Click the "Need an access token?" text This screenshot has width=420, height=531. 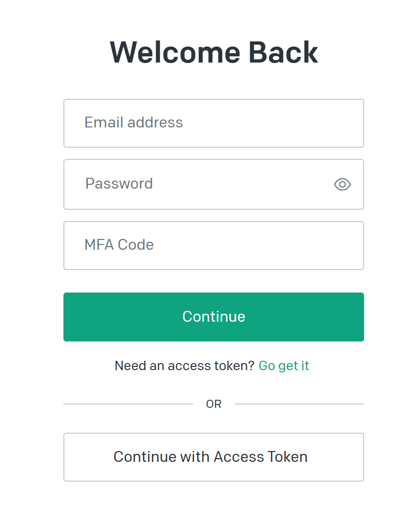point(184,366)
